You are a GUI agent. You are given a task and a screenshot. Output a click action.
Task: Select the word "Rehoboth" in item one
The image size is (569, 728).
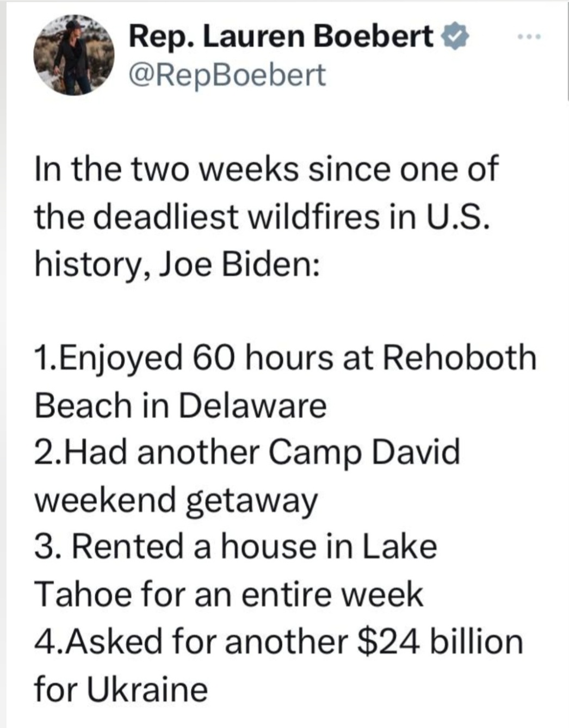coord(460,358)
